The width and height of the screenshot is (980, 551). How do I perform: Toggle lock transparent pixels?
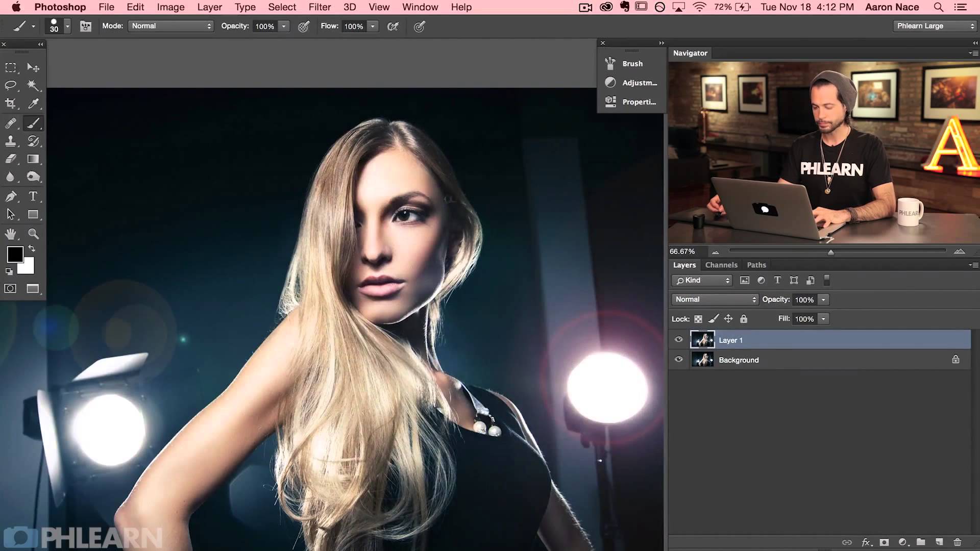pos(698,319)
